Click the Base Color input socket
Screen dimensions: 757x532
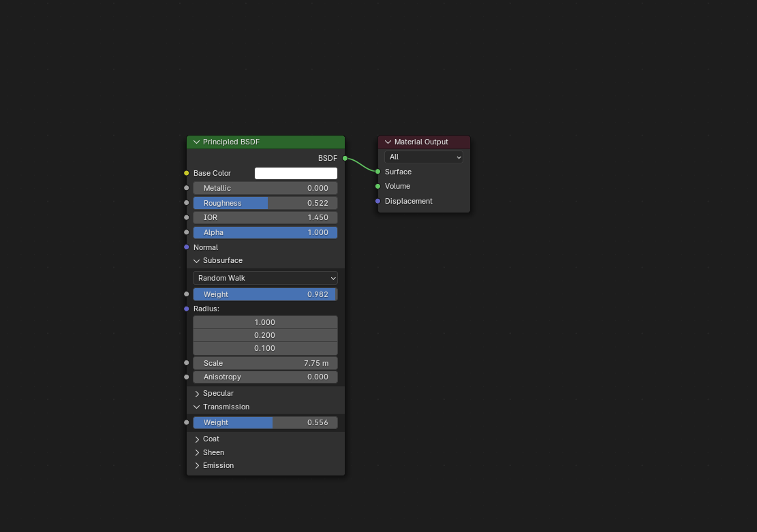click(x=186, y=173)
